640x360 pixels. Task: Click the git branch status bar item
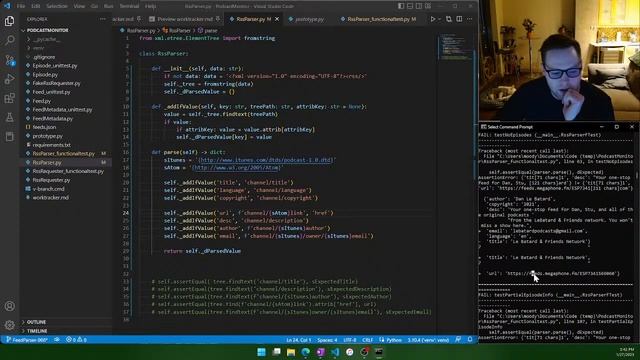pos(27,340)
